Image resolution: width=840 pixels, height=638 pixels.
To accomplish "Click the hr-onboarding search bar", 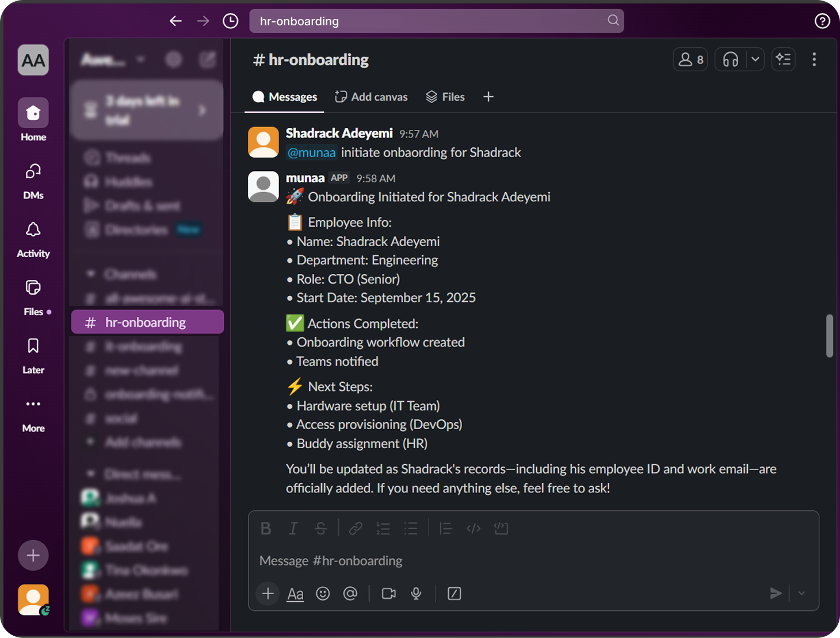I will (x=437, y=21).
